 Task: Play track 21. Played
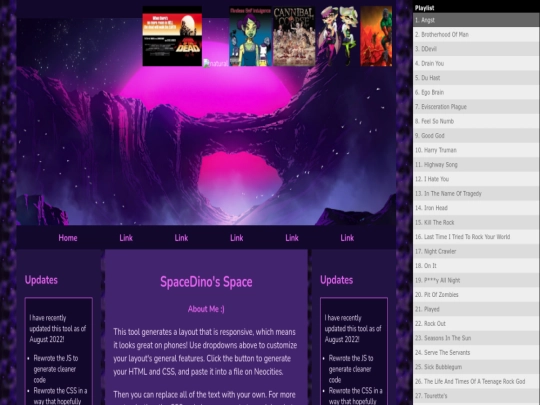(x=476, y=309)
